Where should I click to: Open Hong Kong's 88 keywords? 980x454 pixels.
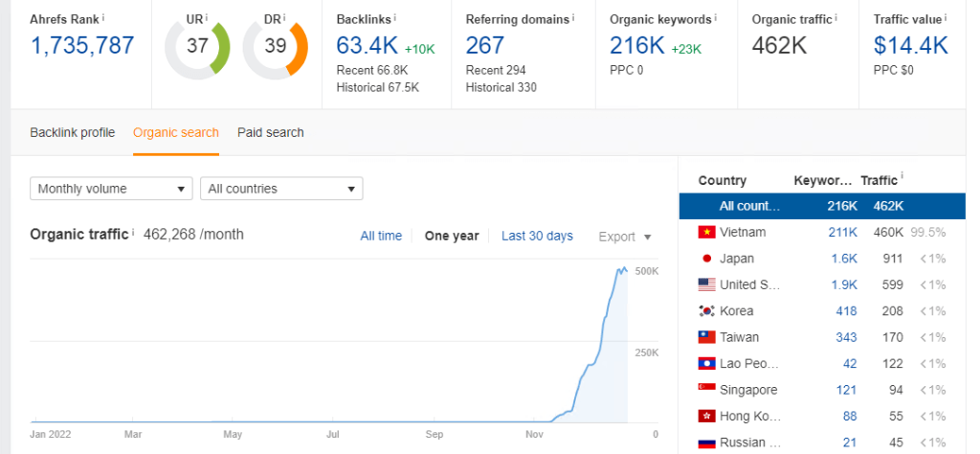coord(850,416)
